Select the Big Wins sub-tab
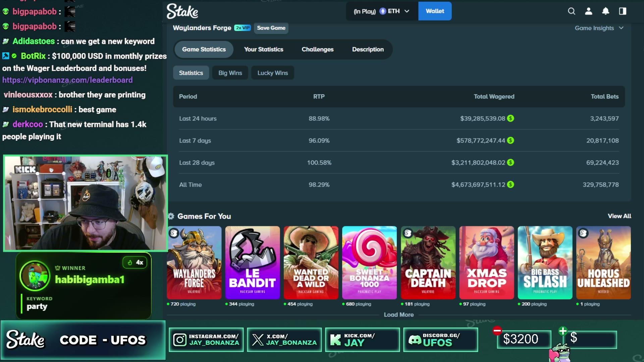This screenshot has height=362, width=644. 230,73
